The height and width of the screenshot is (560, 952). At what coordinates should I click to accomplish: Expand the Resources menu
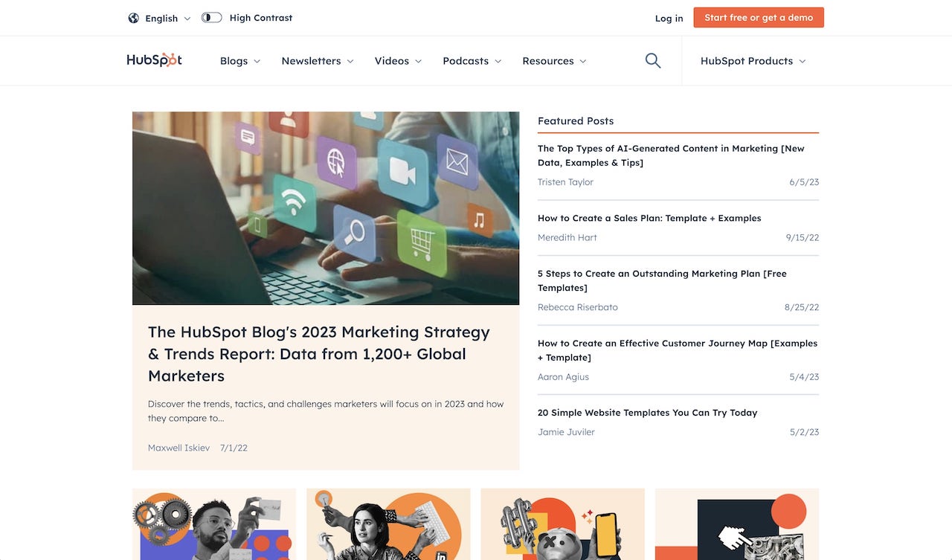[554, 61]
